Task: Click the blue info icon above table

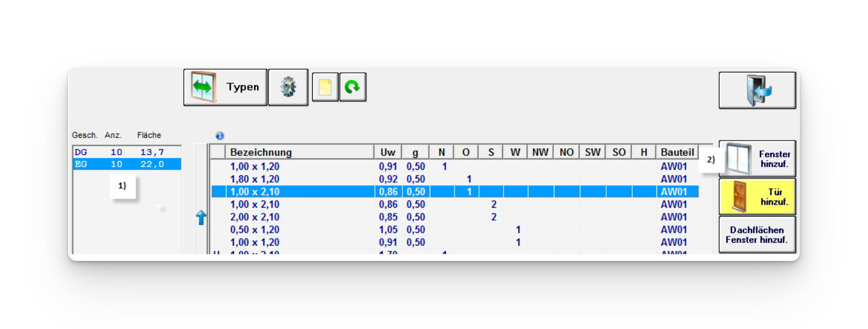Action: tap(220, 136)
